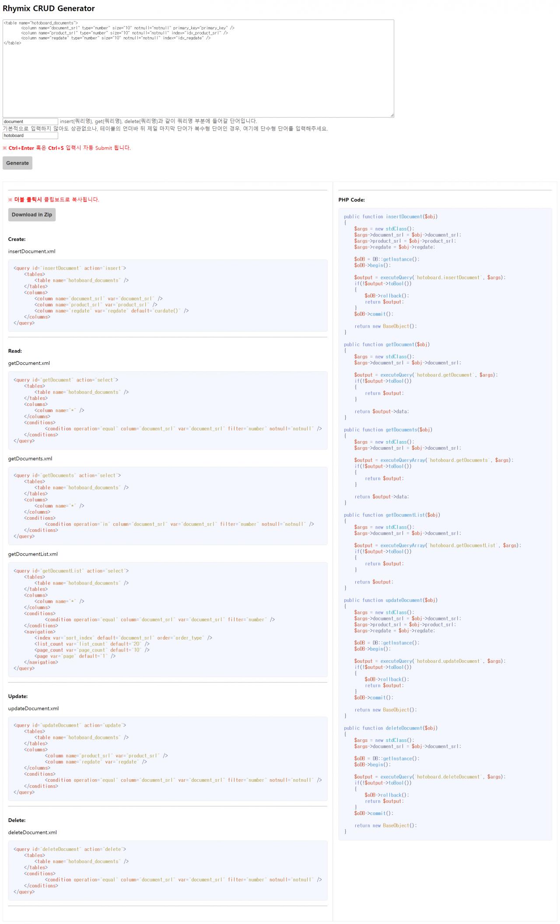Click the 'getDocument.xml' file name
The width and height of the screenshot is (560, 924).
click(29, 363)
